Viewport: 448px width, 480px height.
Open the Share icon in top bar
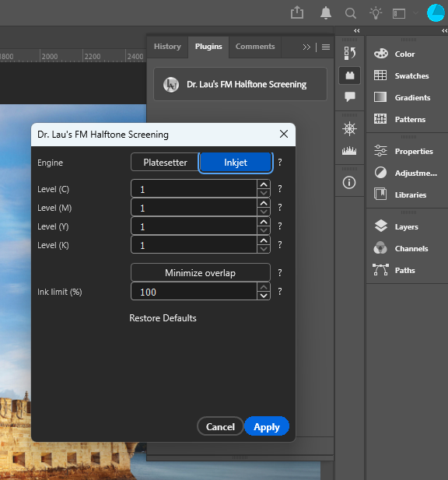297,13
